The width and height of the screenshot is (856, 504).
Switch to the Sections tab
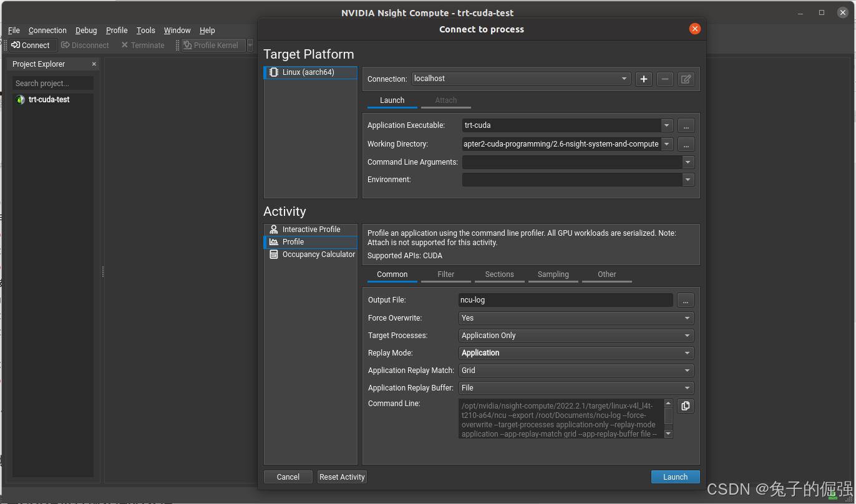[x=499, y=274]
